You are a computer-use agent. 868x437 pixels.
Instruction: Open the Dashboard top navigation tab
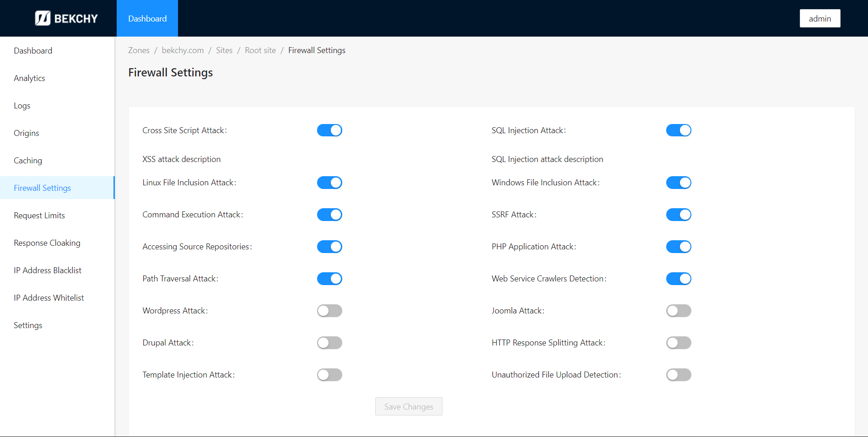(x=147, y=18)
